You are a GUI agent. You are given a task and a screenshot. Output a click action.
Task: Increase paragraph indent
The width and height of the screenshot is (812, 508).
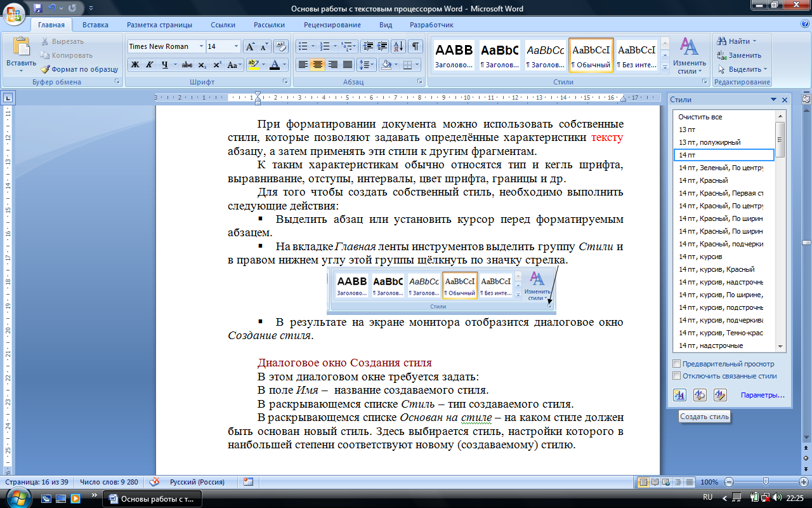[x=382, y=46]
